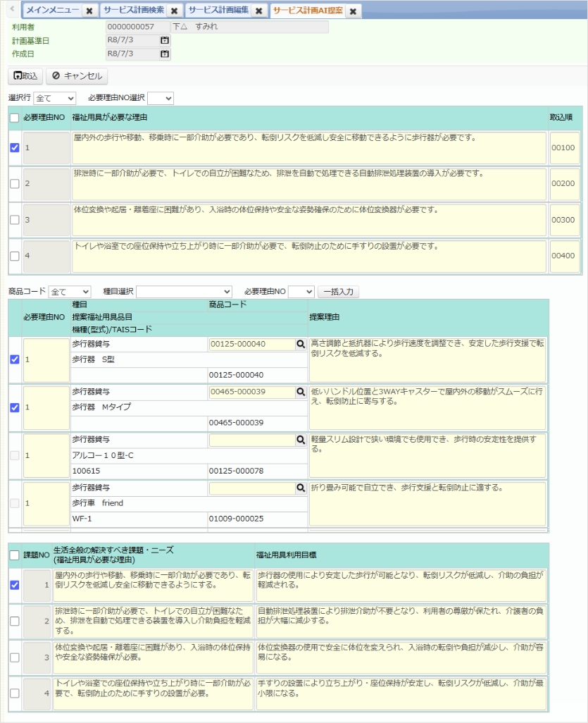588x723 pixels.
Task: Click reason text about 体位変換器が必要
Action: [x=309, y=220]
